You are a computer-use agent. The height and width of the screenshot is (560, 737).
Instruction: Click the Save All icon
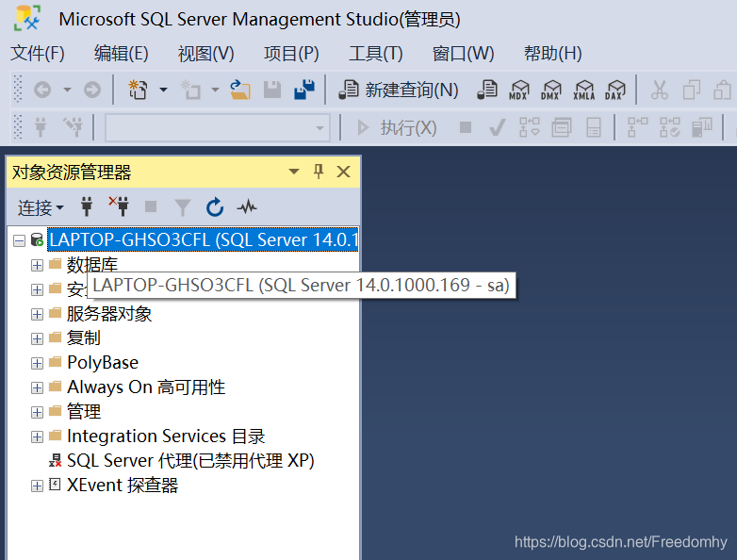pyautogui.click(x=304, y=90)
